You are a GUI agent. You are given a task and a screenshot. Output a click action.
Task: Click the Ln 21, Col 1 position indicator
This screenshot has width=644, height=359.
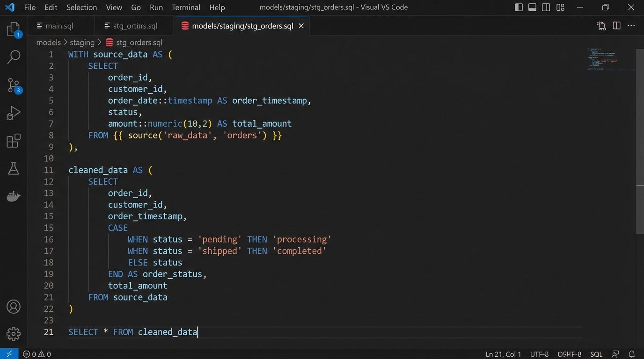click(x=504, y=354)
